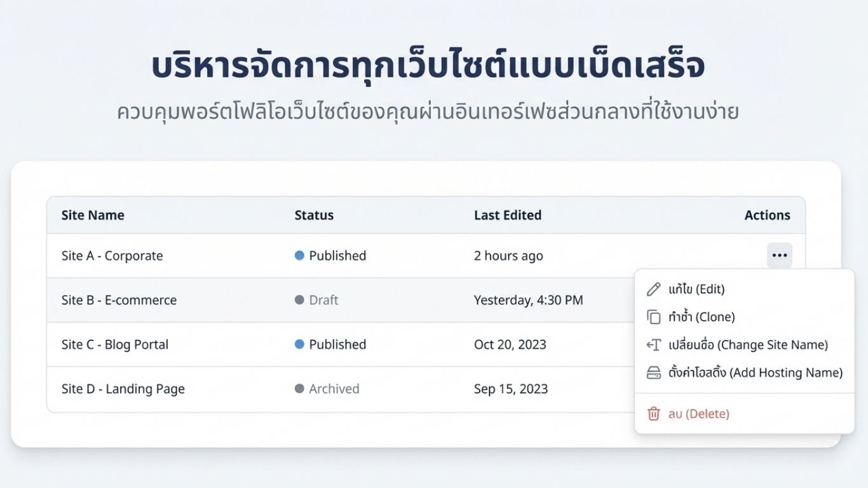Viewport: 868px width, 488px height.
Task: Click the Status column header
Action: (x=314, y=215)
